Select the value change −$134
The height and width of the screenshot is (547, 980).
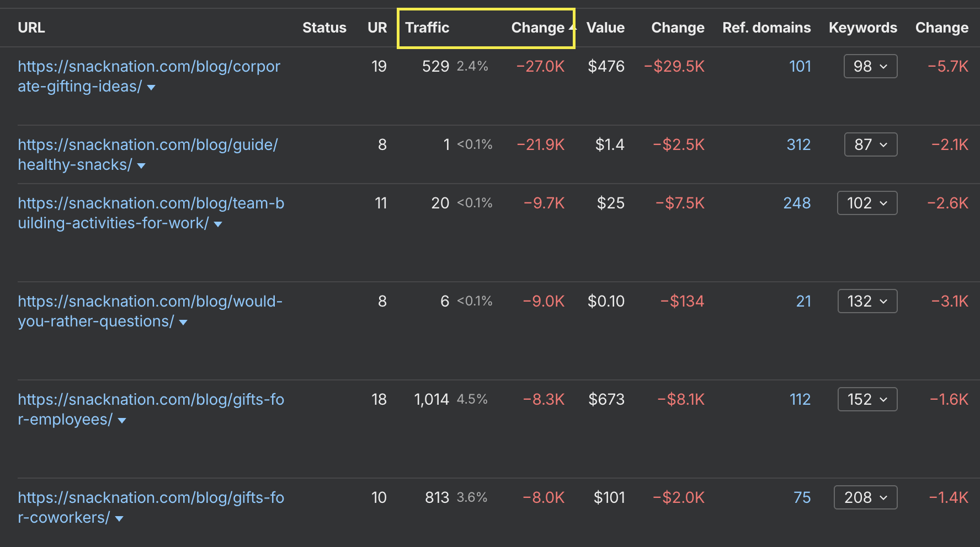(x=682, y=301)
